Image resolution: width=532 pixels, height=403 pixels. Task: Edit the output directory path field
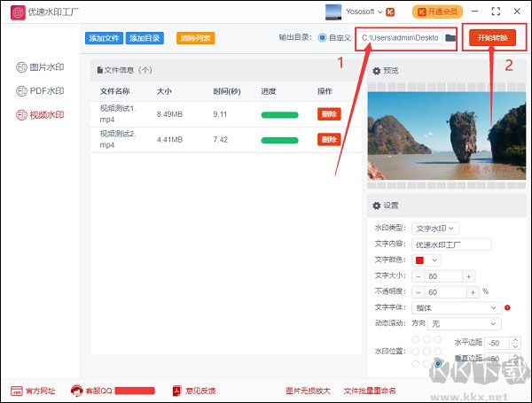tap(401, 37)
